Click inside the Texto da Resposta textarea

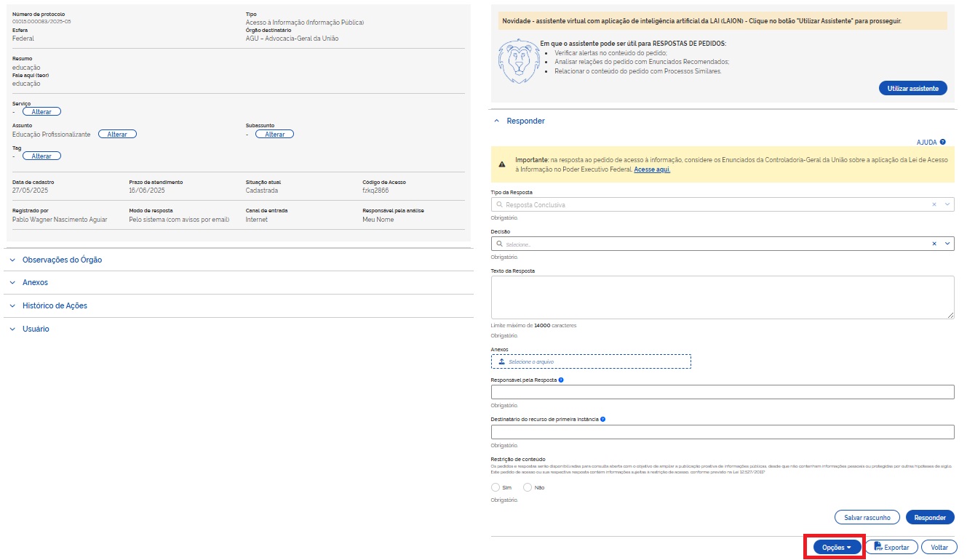click(x=722, y=297)
